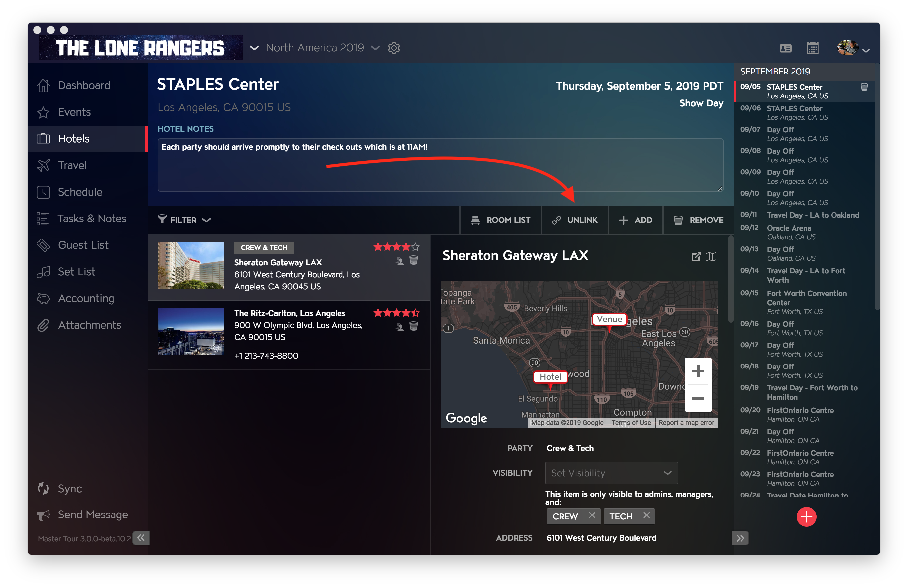Delete Sheraton Gateway LAX with trash icon
Screen dimensions: 908x588
(414, 260)
